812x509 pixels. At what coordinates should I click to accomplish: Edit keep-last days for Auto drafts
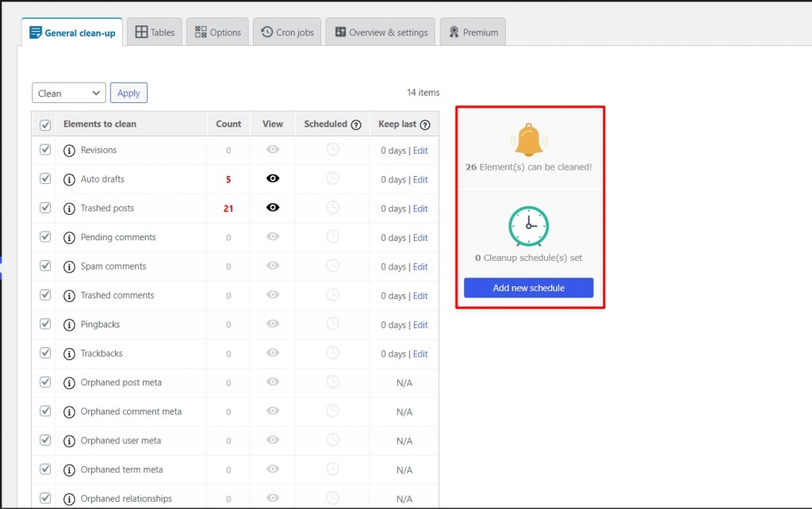click(x=420, y=180)
